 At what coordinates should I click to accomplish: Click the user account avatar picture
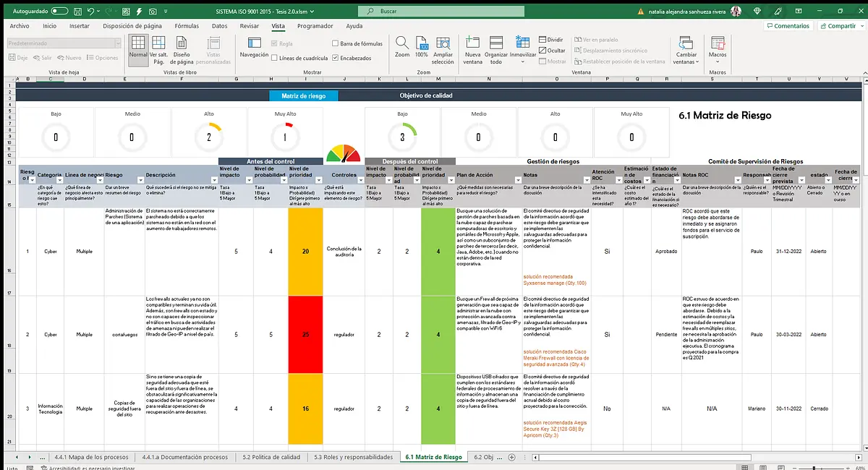click(x=736, y=12)
